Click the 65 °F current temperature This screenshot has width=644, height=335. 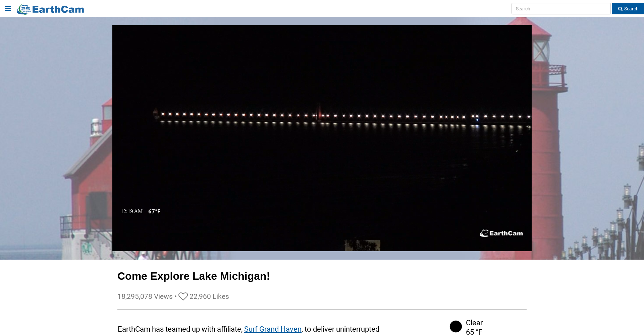click(474, 332)
